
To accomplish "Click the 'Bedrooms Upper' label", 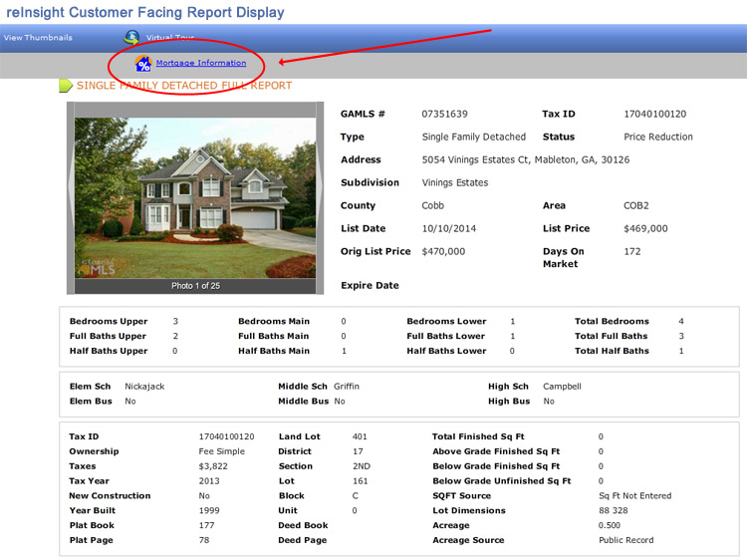I will pyautogui.click(x=109, y=321).
